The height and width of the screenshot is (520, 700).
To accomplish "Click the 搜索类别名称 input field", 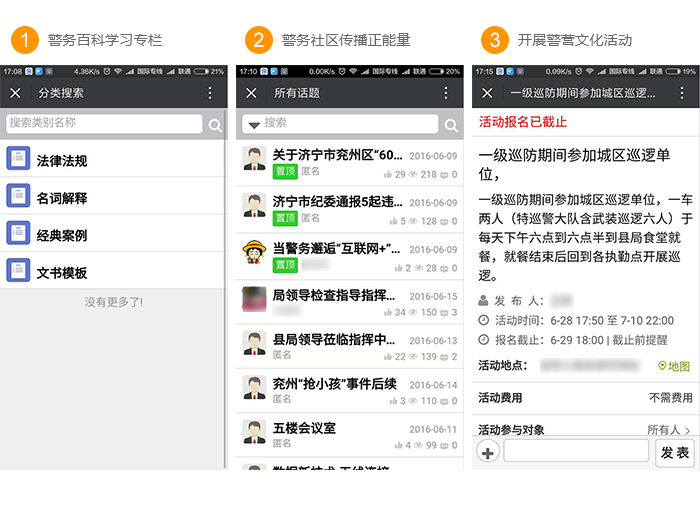I will coord(104,123).
